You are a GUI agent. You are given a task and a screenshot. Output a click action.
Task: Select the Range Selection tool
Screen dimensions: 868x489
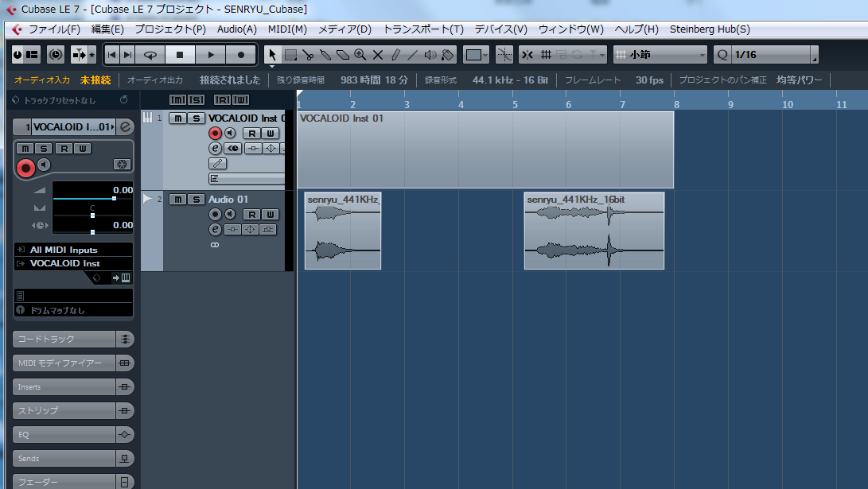290,55
